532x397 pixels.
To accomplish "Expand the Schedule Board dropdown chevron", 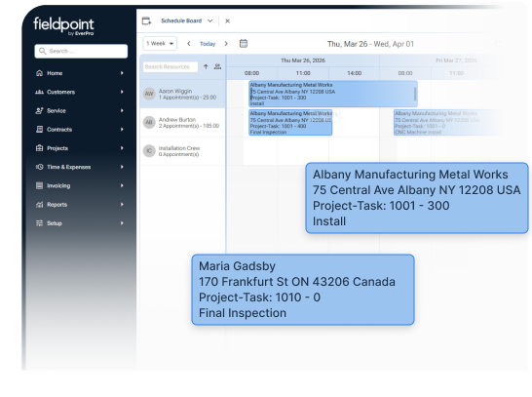I will (x=210, y=20).
